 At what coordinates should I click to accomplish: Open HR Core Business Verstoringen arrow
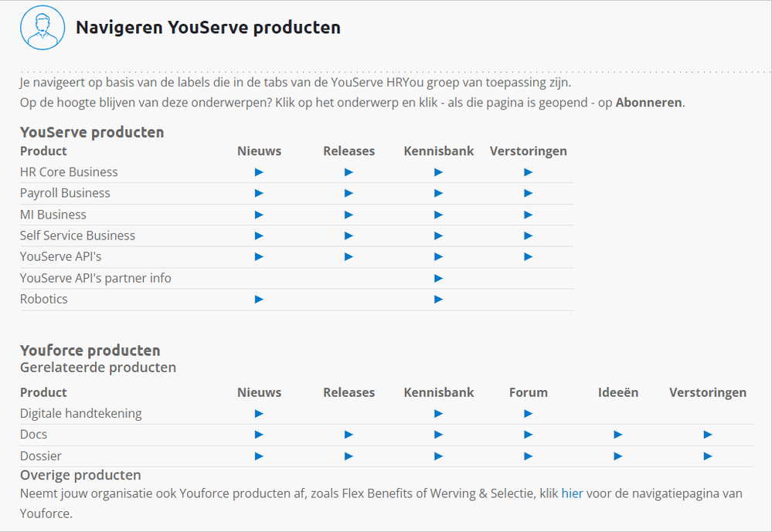[528, 172]
